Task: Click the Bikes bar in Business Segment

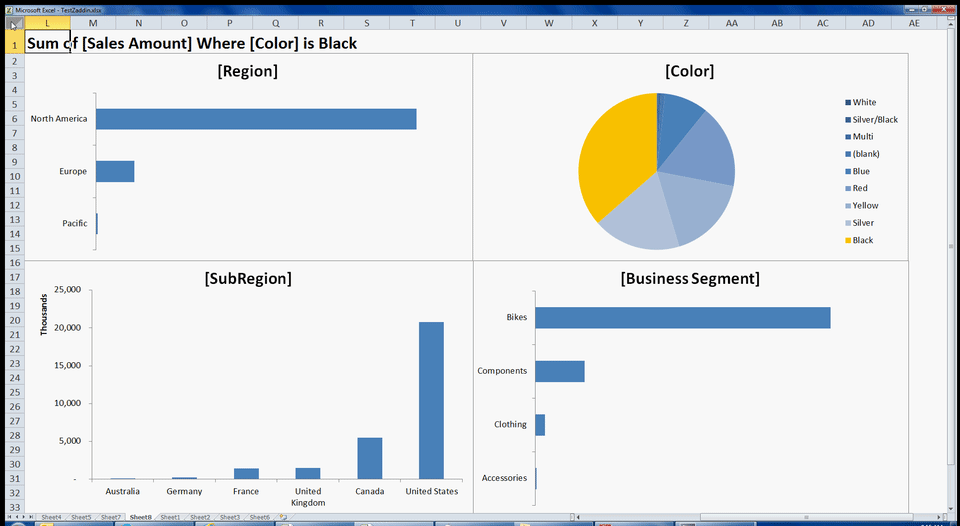Action: [683, 318]
